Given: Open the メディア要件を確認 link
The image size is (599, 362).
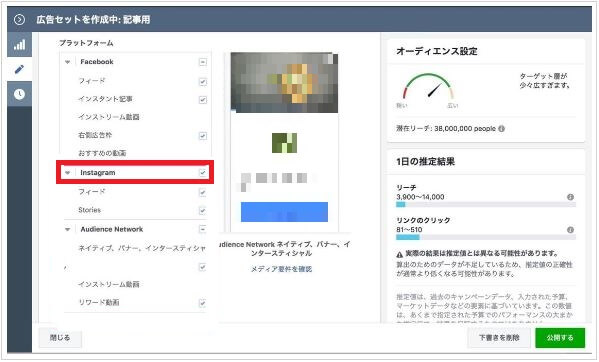Looking at the screenshot, I should [281, 269].
